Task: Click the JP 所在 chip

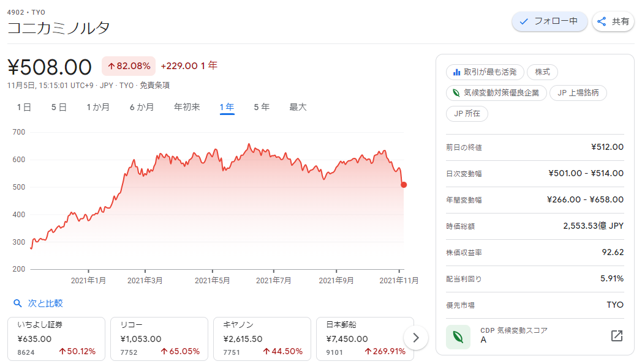Action: 467,114
